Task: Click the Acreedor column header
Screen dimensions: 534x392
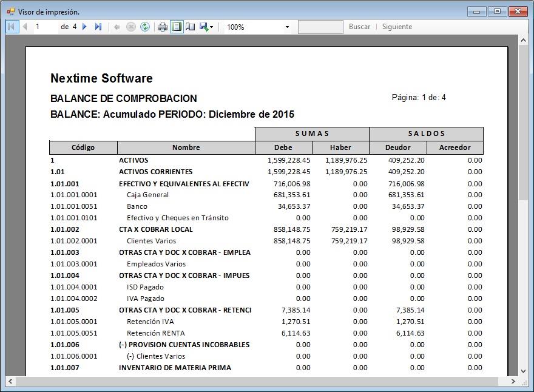Action: pyautogui.click(x=455, y=147)
